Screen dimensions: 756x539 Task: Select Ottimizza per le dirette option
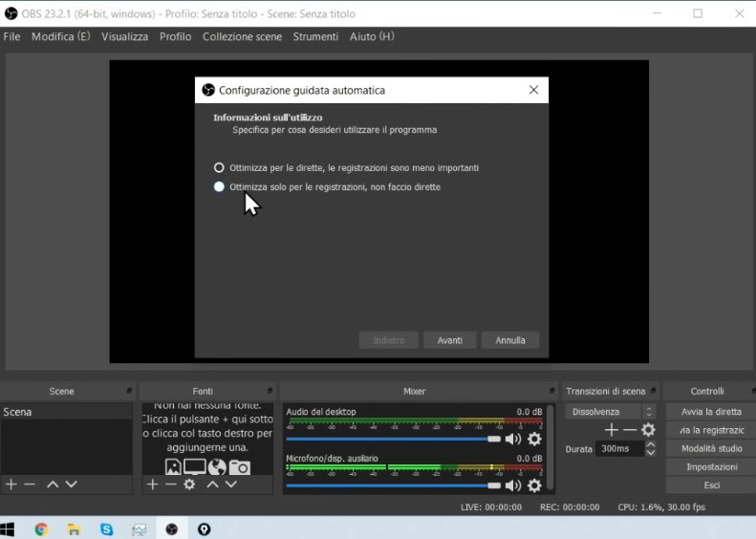tap(220, 167)
